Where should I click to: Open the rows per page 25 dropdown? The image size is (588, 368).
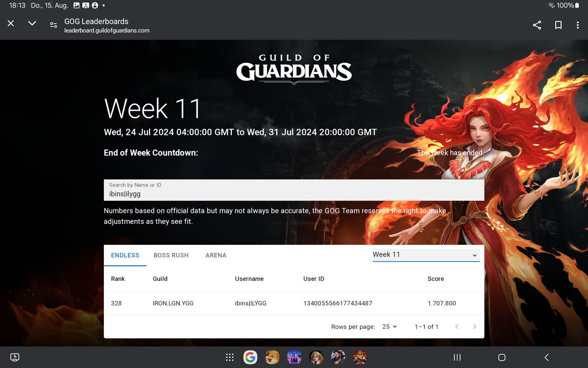point(390,327)
